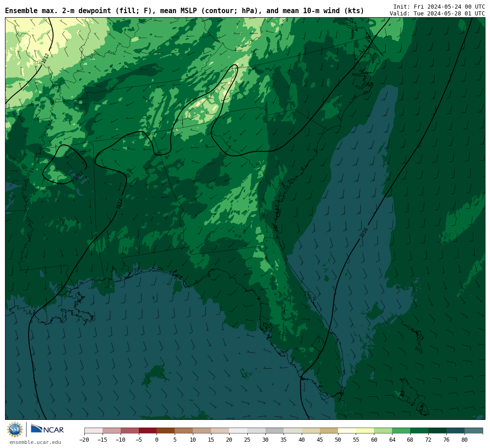Click the 'Valid: Tue 2024-05-28 01 UTC' text
The width and height of the screenshot is (490, 448).
click(x=437, y=14)
